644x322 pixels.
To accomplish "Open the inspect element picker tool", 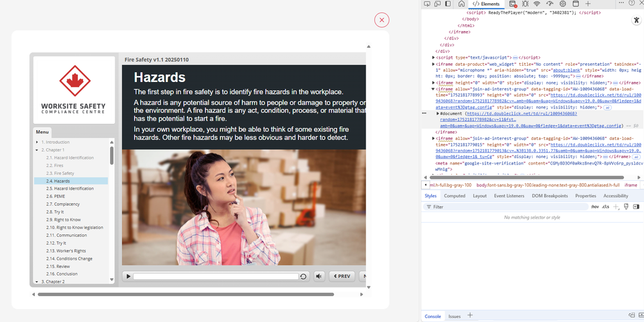I will (428, 4).
